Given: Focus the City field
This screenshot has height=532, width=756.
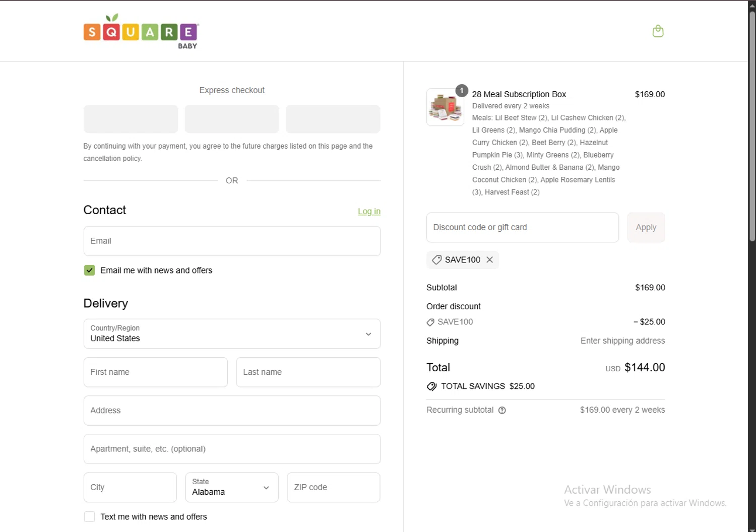Looking at the screenshot, I should pyautogui.click(x=130, y=487).
